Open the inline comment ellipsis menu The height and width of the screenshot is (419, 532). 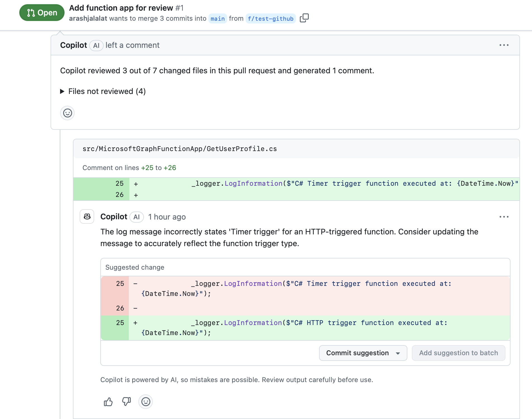pyautogui.click(x=504, y=217)
